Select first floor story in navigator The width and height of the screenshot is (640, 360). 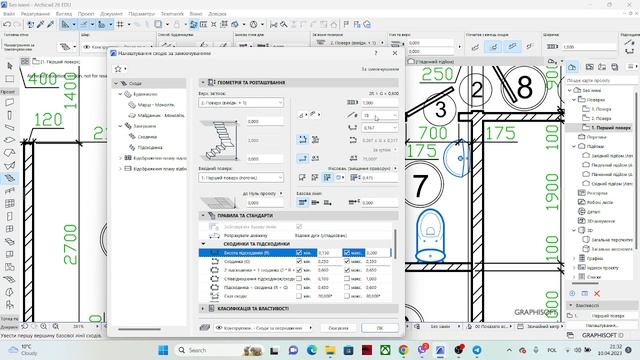(x=611, y=128)
